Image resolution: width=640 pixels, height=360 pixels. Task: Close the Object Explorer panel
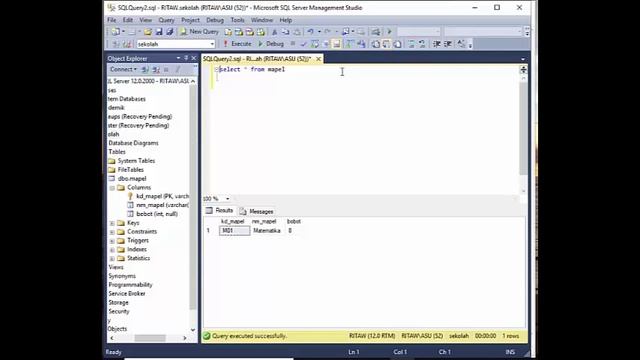pos(194,58)
